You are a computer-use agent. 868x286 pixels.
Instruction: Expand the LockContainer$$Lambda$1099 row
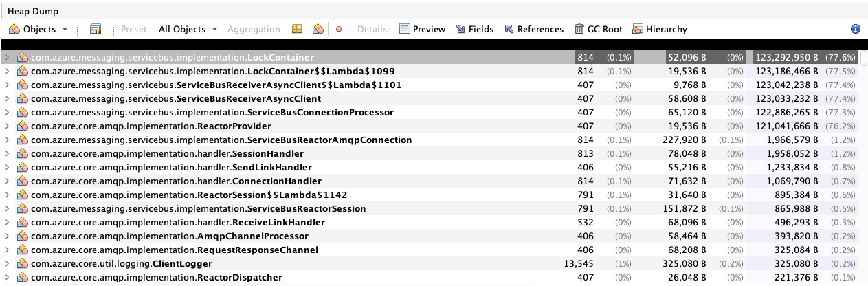[x=8, y=71]
